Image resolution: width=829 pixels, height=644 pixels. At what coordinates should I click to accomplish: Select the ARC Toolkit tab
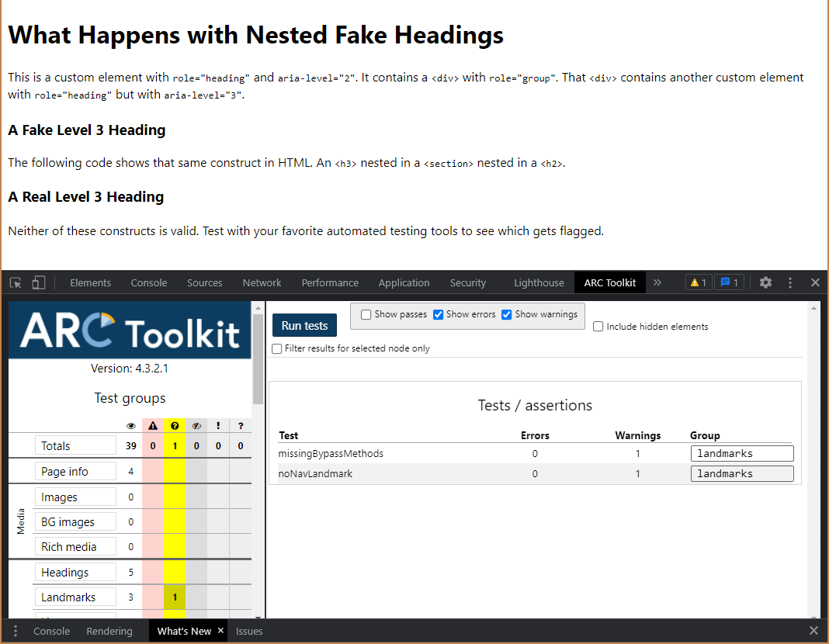point(609,282)
